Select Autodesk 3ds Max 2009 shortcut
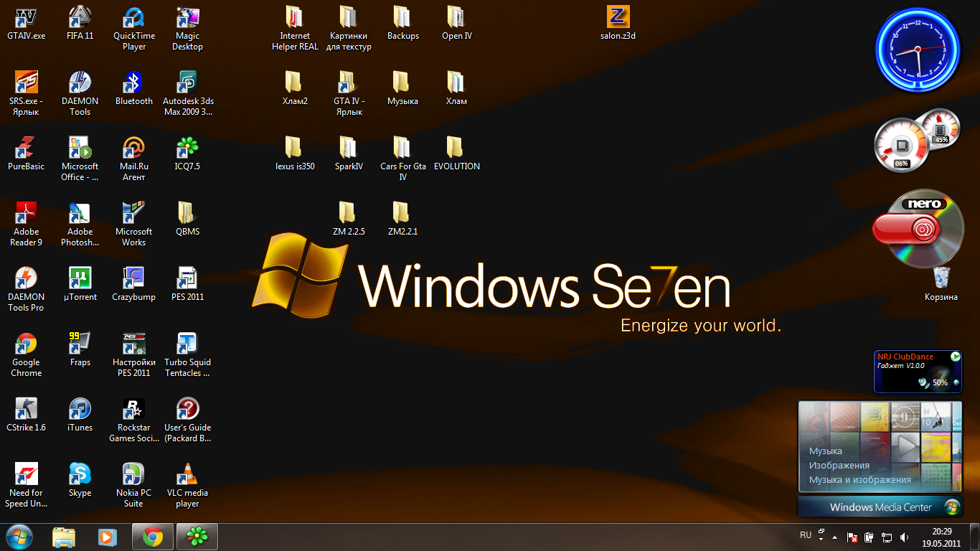Screen dimensions: 980x551 [x=188, y=93]
